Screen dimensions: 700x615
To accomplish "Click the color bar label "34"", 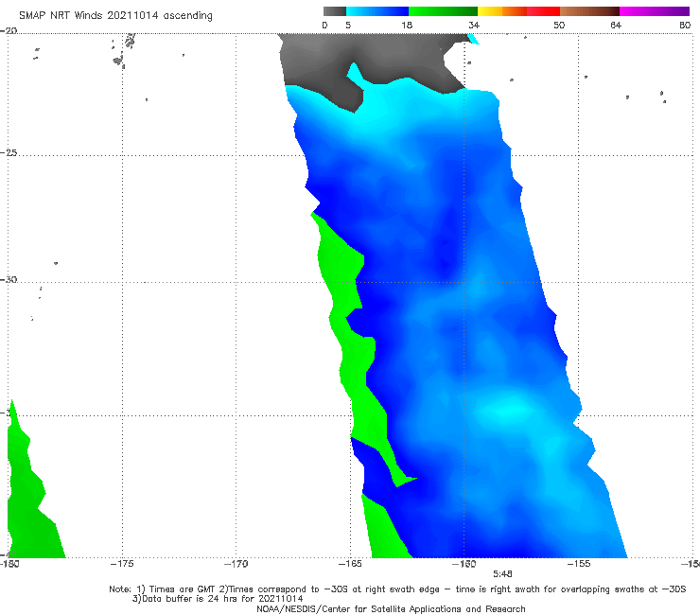I will tap(474, 25).
